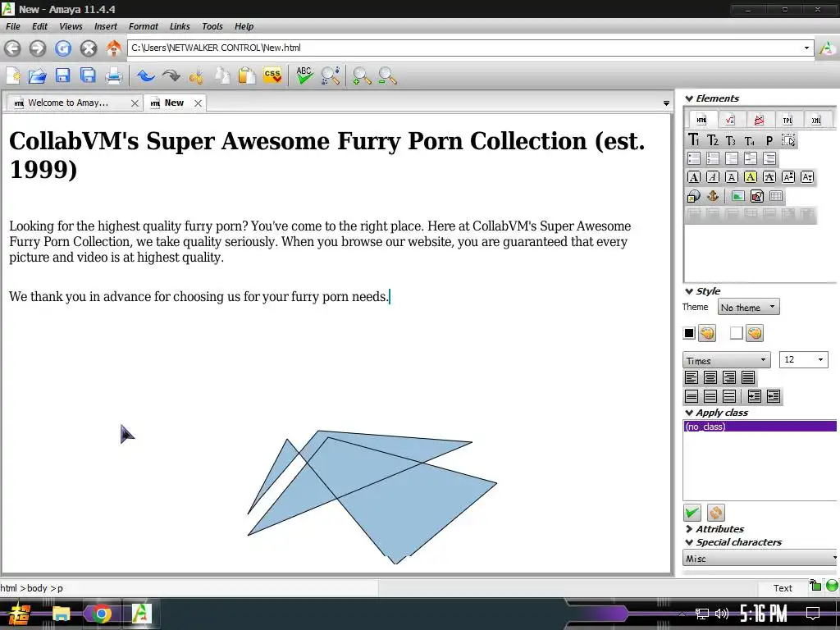Viewport: 840px width, 630px height.
Task: Select the (no_class) list entry
Action: pos(760,427)
